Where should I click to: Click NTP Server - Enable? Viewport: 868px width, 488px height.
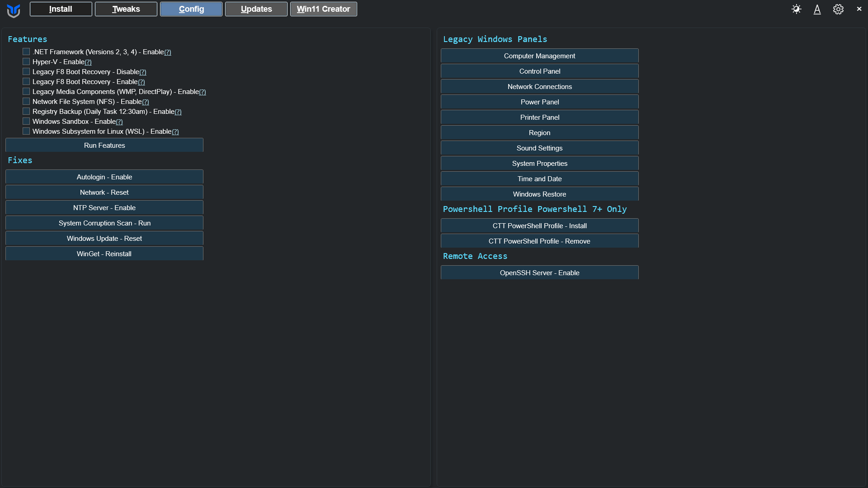(x=104, y=208)
